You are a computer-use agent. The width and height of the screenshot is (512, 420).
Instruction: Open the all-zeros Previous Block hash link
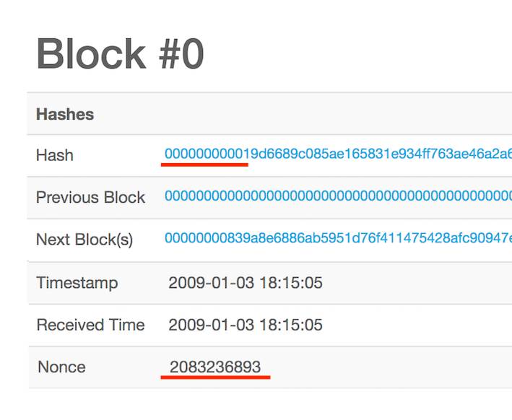point(338,196)
